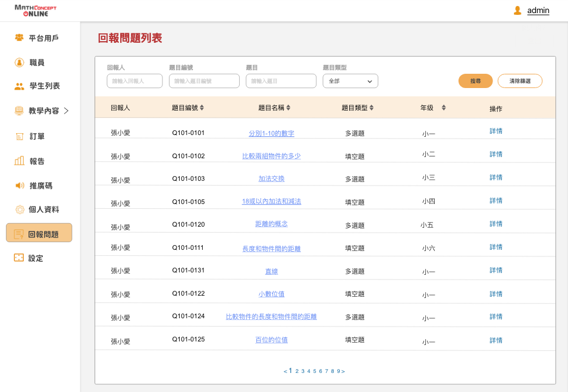Click the 設定 sidebar icon
This screenshot has width=568, height=392.
pyautogui.click(x=18, y=258)
